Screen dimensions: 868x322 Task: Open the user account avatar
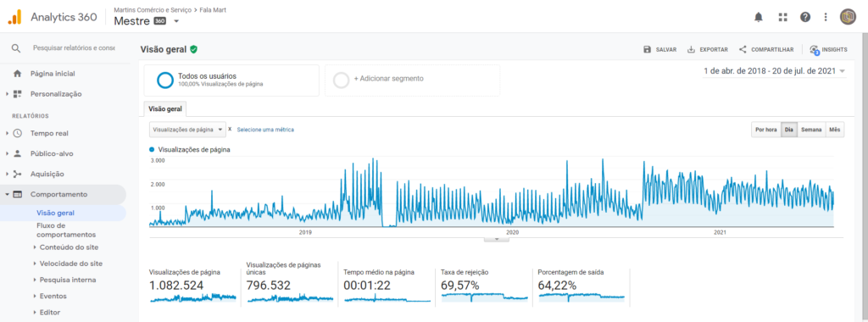coord(848,17)
